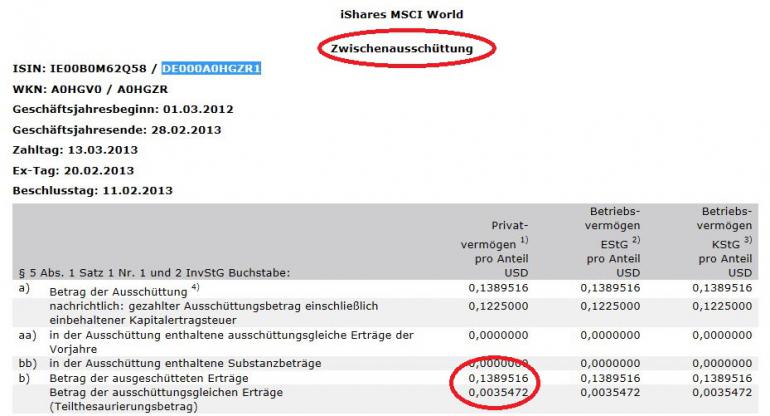Viewport: 770px width, 416px height.
Task: Click the highlighted ISIN DE000A0HGZR1
Action: point(211,68)
